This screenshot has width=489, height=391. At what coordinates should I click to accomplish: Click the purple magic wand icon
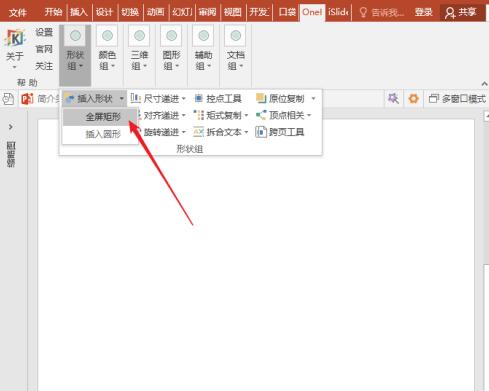tap(393, 99)
